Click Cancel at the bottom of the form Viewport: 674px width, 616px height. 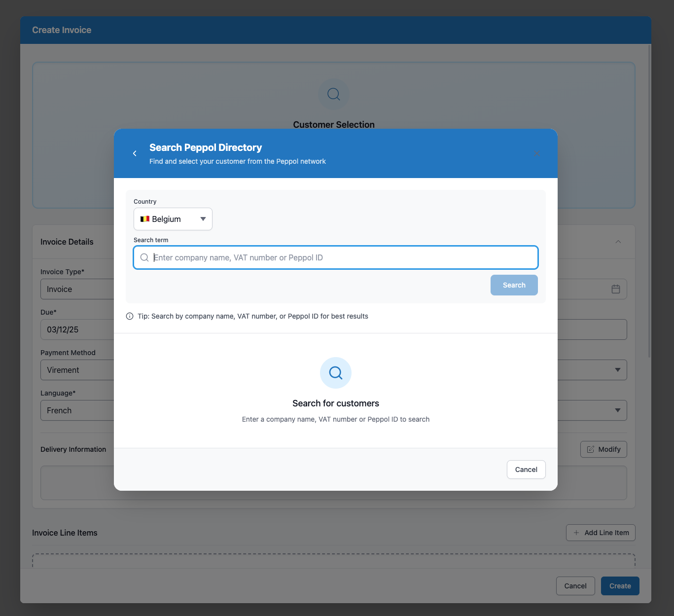point(575,586)
